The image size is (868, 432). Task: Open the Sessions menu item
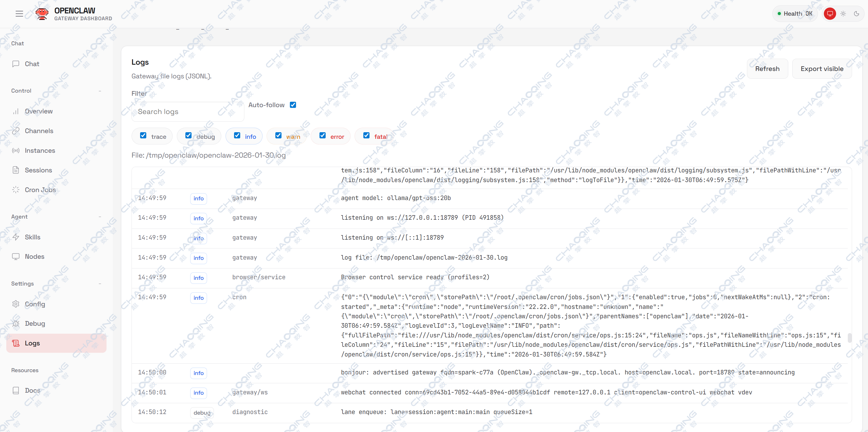38,170
